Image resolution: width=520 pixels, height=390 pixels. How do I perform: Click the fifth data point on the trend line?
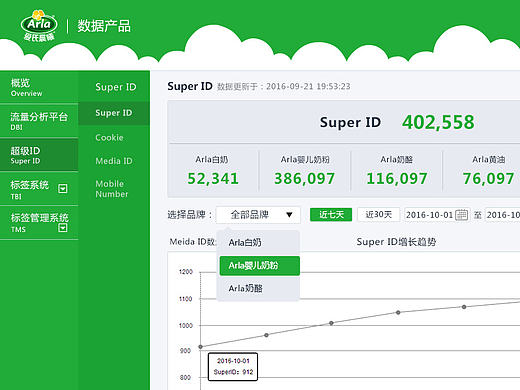(x=464, y=307)
